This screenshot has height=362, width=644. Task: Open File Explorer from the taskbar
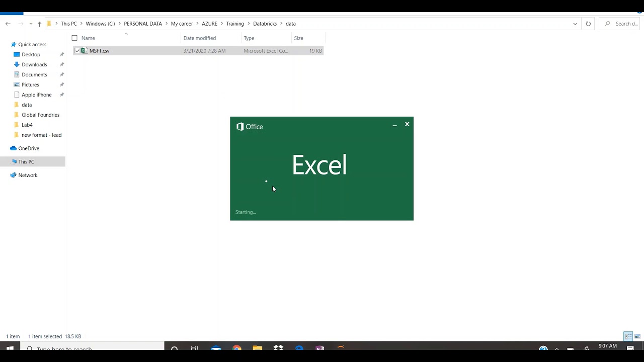click(x=258, y=348)
